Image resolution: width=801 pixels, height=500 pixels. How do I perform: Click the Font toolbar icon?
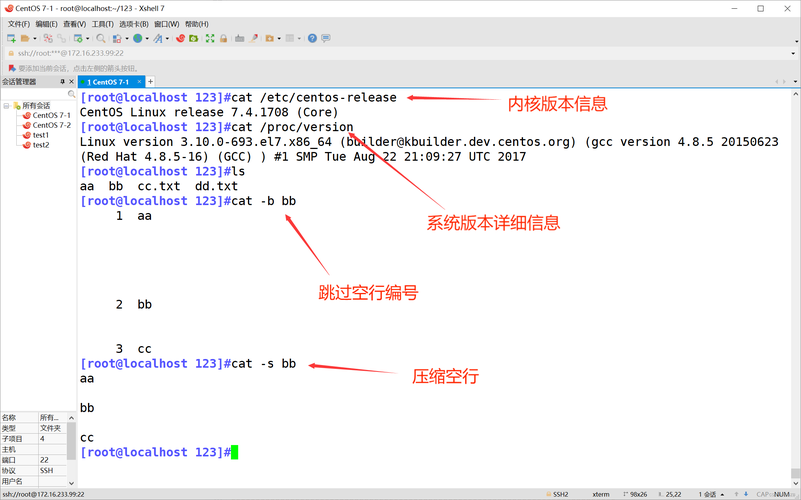(158, 38)
